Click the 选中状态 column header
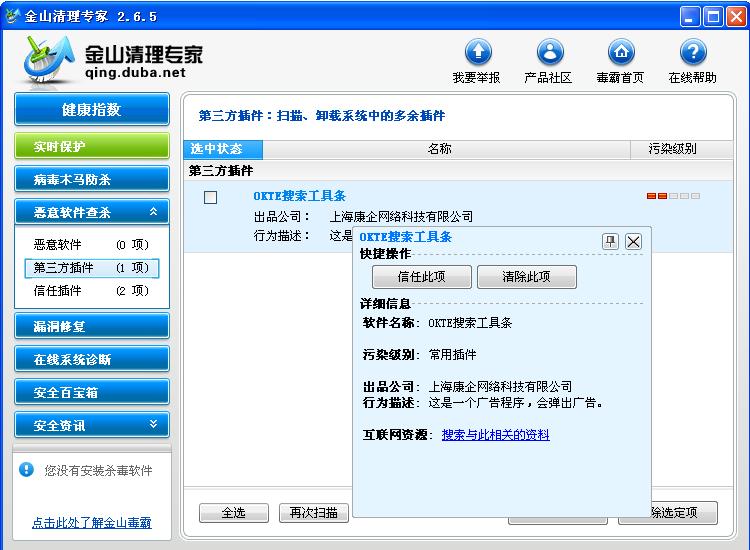This screenshot has width=750, height=550. point(223,149)
